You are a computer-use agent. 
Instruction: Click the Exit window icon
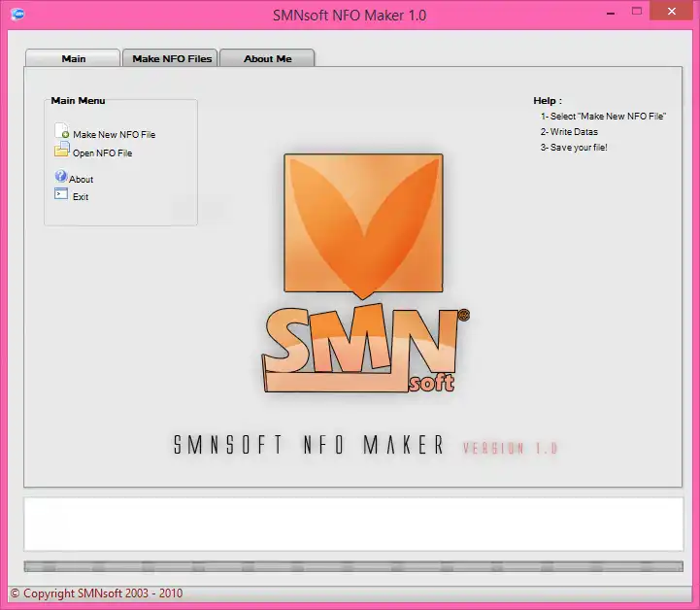61,193
